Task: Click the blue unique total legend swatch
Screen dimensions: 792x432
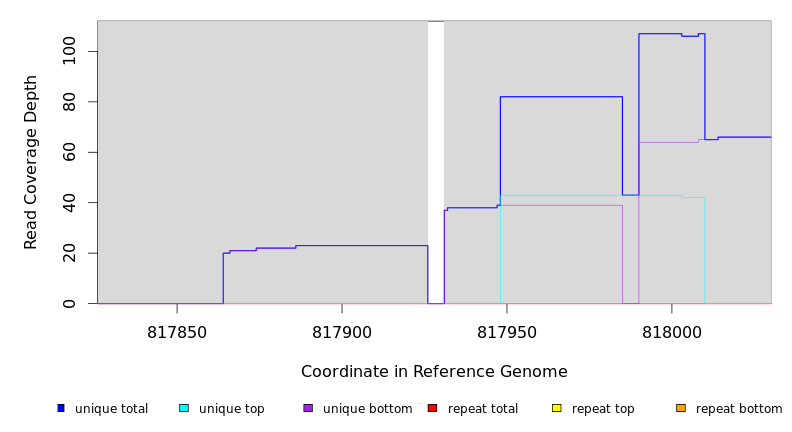Action: 61,408
